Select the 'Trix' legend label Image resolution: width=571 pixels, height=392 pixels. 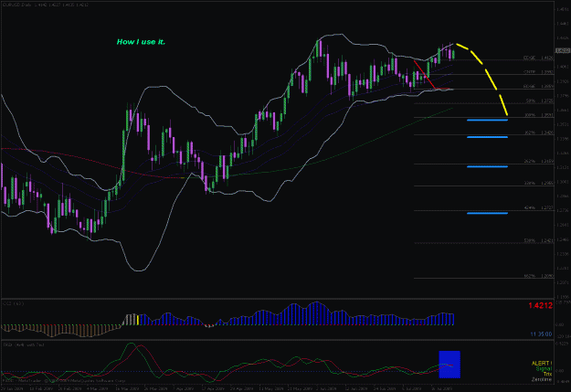click(547, 374)
